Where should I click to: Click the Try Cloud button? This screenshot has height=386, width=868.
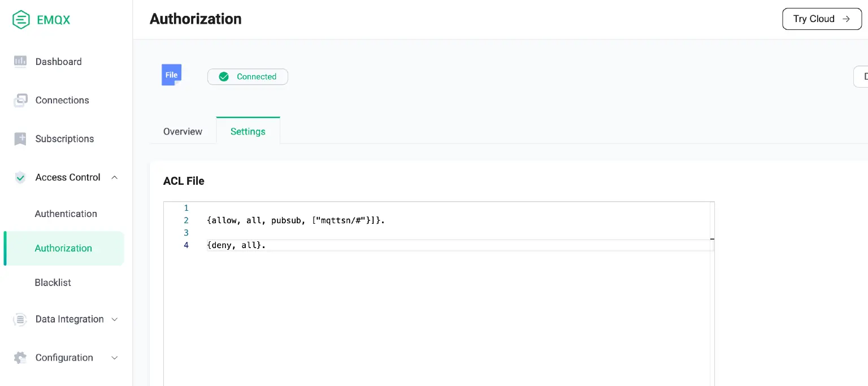tap(822, 19)
